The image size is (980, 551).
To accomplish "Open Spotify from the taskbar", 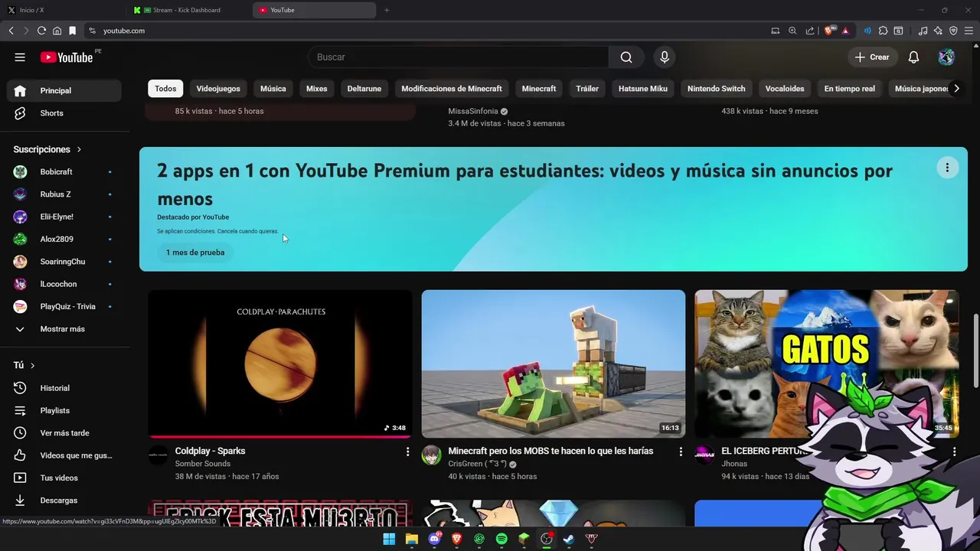I will click(501, 539).
